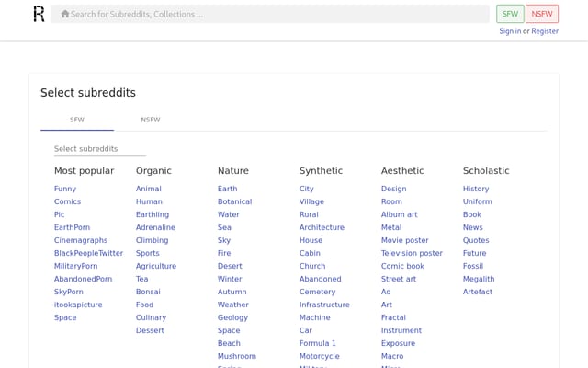This screenshot has width=588, height=368.
Task: Select Fossil under Scholastic
Action: point(473,266)
